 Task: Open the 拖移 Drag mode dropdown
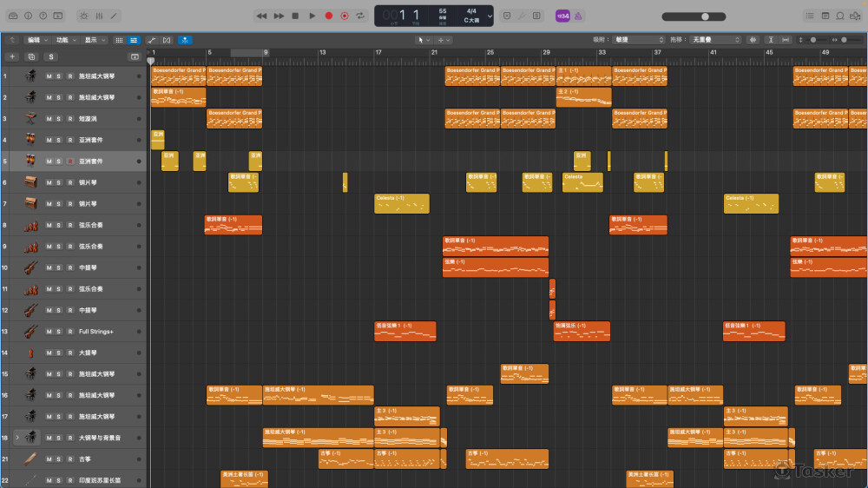point(715,40)
